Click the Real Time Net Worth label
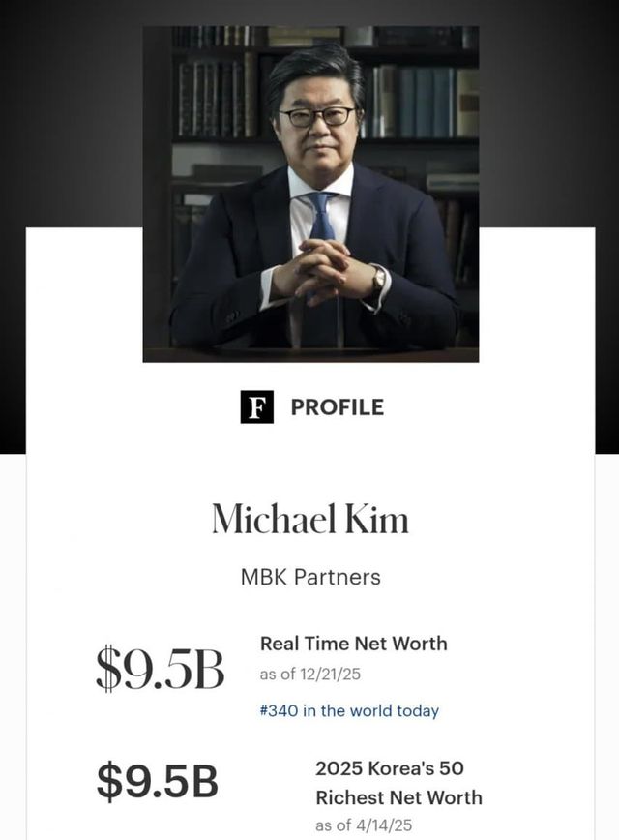 tap(353, 643)
